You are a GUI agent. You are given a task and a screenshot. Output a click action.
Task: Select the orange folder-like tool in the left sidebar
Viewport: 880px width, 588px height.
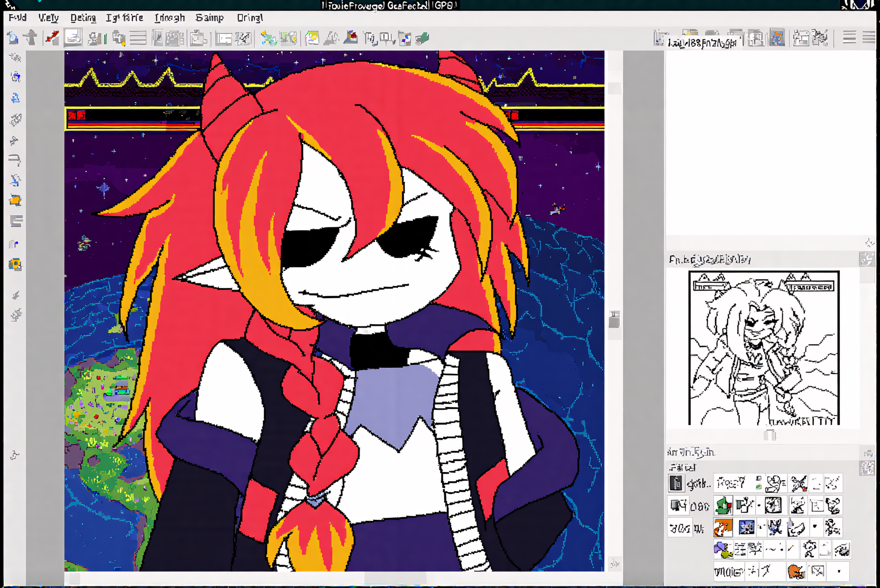pos(15,200)
